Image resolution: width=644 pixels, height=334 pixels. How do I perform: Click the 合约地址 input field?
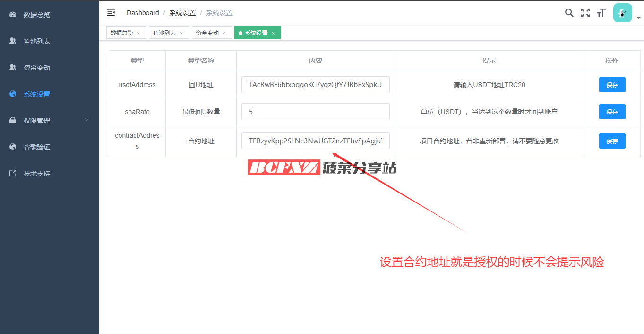315,141
